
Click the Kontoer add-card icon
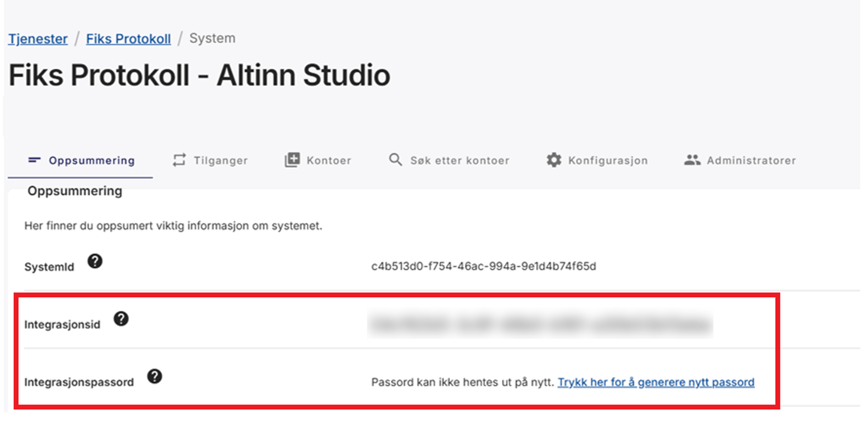pyautogui.click(x=292, y=160)
